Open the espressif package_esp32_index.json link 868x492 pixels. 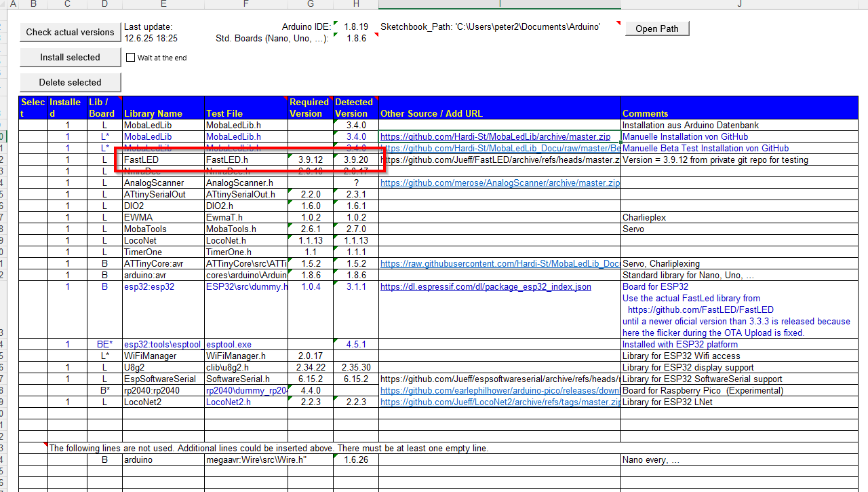(486, 287)
